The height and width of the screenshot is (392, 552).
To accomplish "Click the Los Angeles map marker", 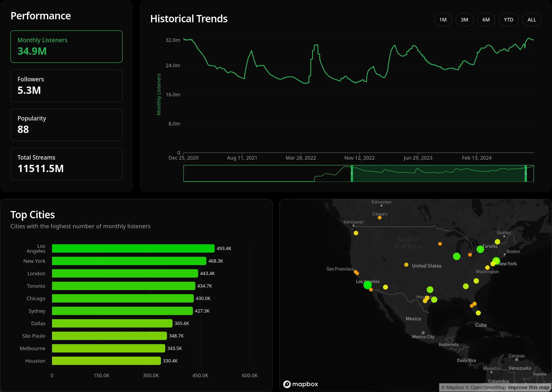I will pyautogui.click(x=367, y=285).
